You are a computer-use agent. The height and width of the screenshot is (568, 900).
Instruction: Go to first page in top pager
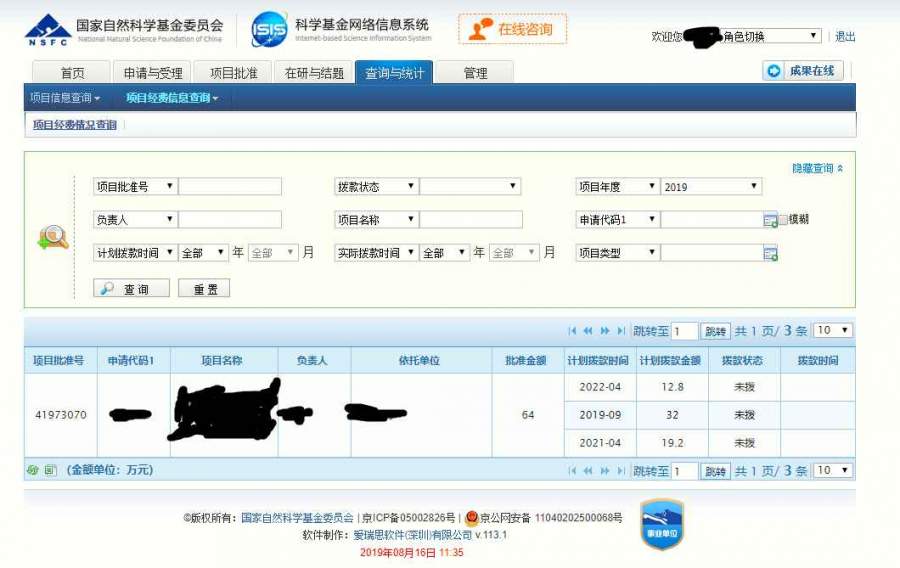click(x=572, y=331)
